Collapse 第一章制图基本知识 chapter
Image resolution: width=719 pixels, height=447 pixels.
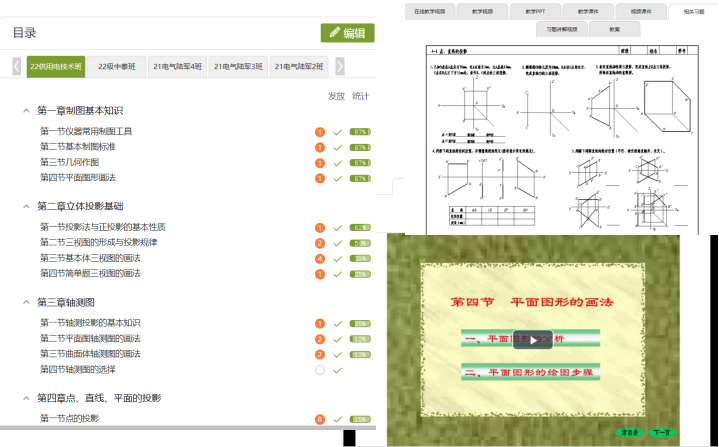pos(26,110)
